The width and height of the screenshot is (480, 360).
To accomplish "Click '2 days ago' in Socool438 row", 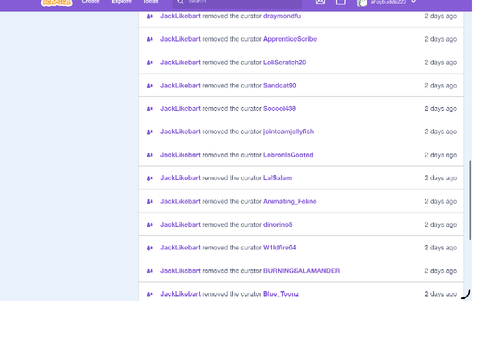I will tap(440, 109).
